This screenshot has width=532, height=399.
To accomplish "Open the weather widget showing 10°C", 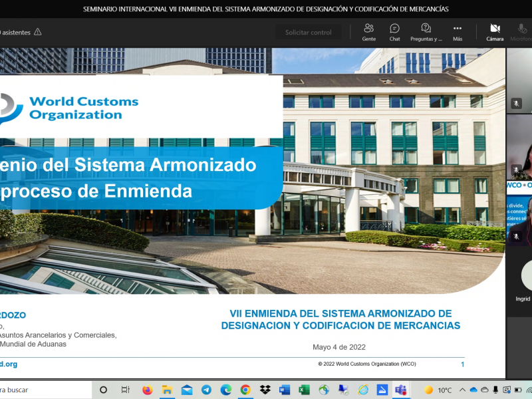I will click(438, 390).
